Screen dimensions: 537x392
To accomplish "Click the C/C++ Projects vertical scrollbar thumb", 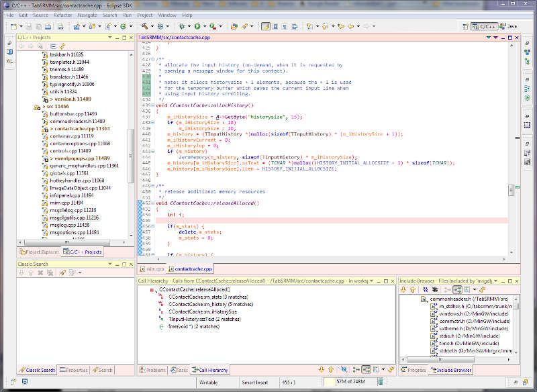I will (131, 156).
